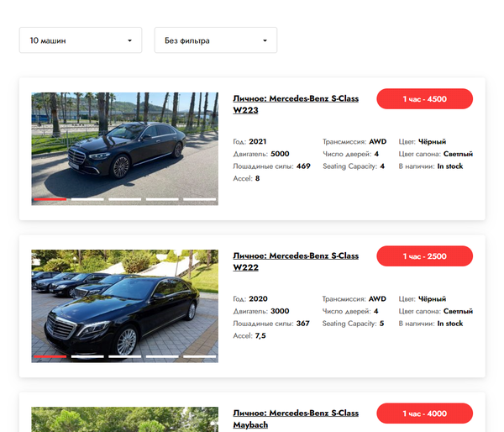This screenshot has width=504, height=432.
Task: Select the first red slide indicator on W223 photo
Action: 50,199
